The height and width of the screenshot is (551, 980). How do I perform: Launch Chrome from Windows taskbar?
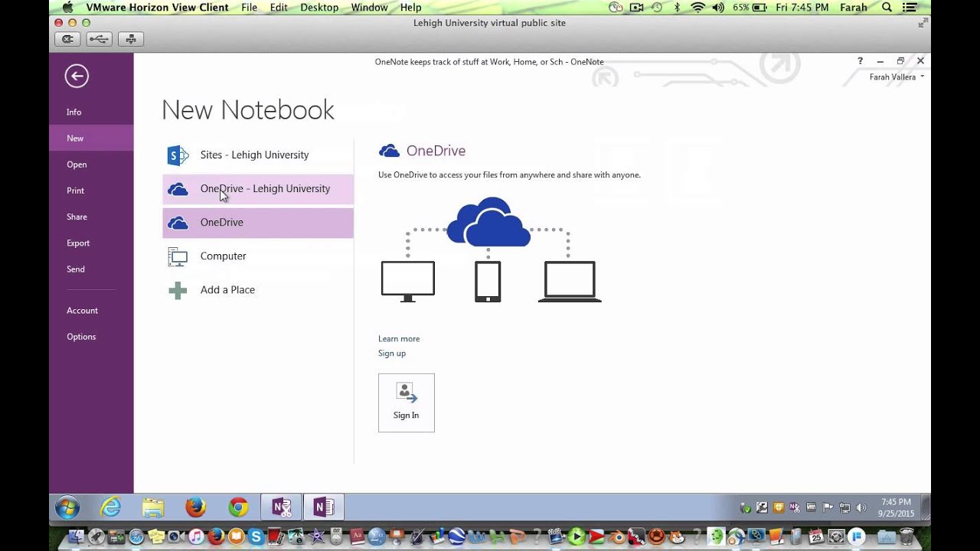(x=238, y=507)
